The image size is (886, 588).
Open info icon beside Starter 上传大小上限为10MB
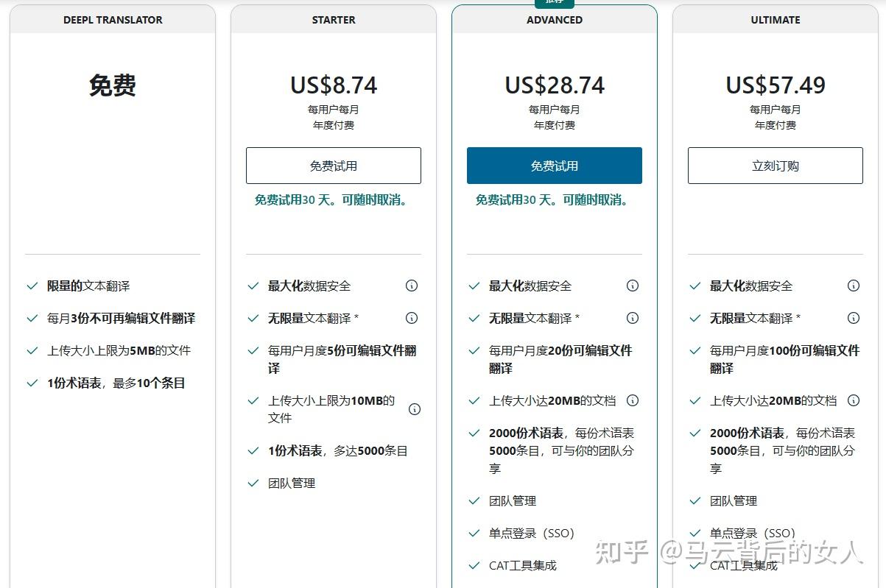click(x=415, y=409)
